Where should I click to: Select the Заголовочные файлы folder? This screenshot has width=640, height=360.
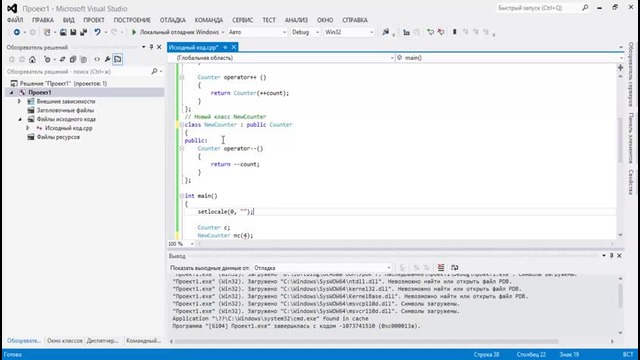[x=65, y=110]
